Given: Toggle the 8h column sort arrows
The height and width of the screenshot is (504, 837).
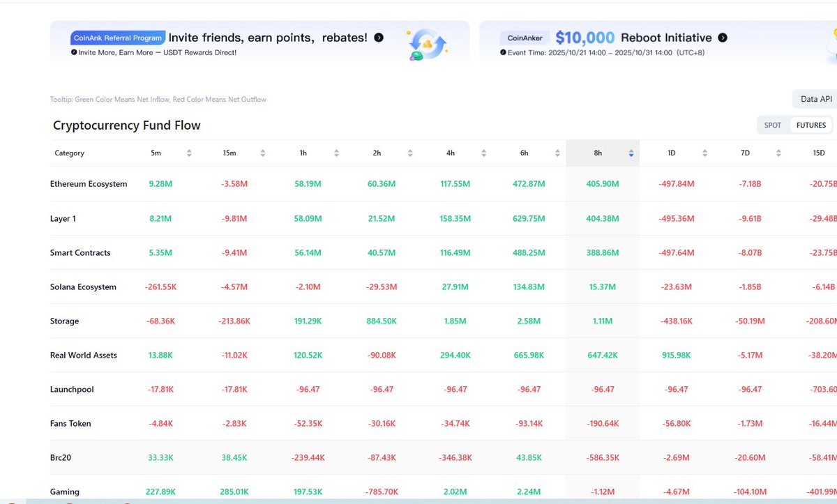Looking at the screenshot, I should point(631,153).
